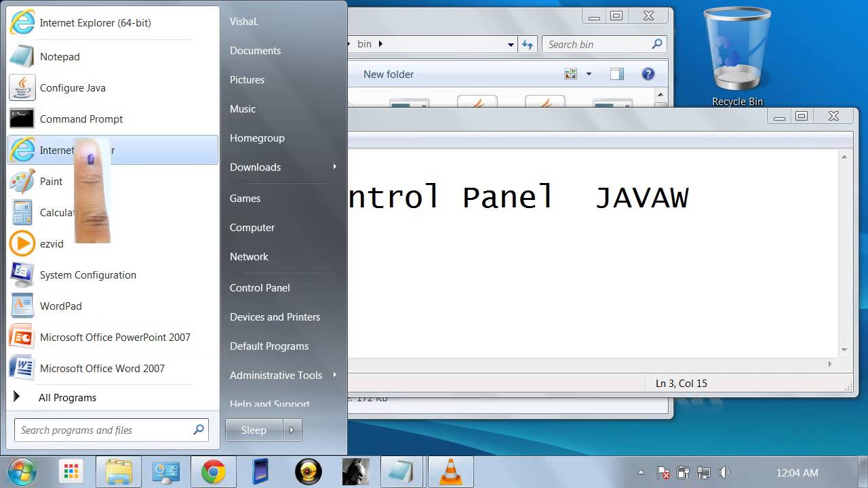Open the yellow round webcam-style taskbar icon

tap(308, 471)
